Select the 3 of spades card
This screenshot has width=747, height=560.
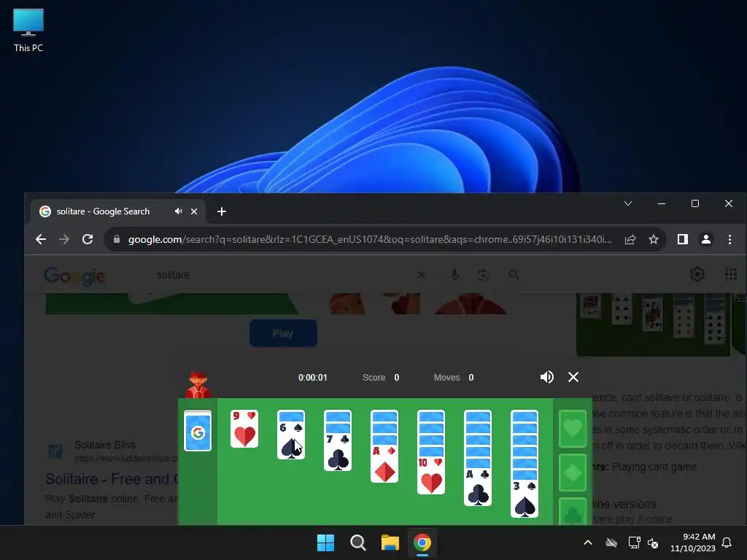(x=525, y=498)
